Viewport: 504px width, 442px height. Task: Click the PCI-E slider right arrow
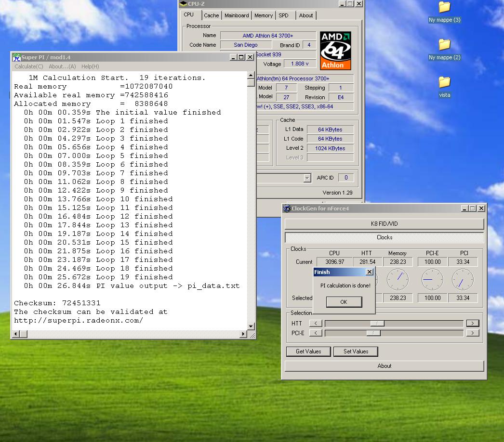pos(473,333)
